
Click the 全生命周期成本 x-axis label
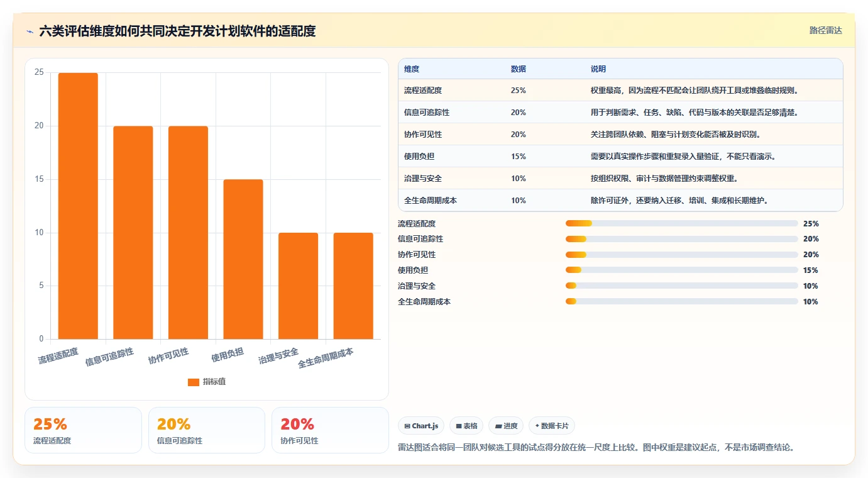click(x=326, y=358)
